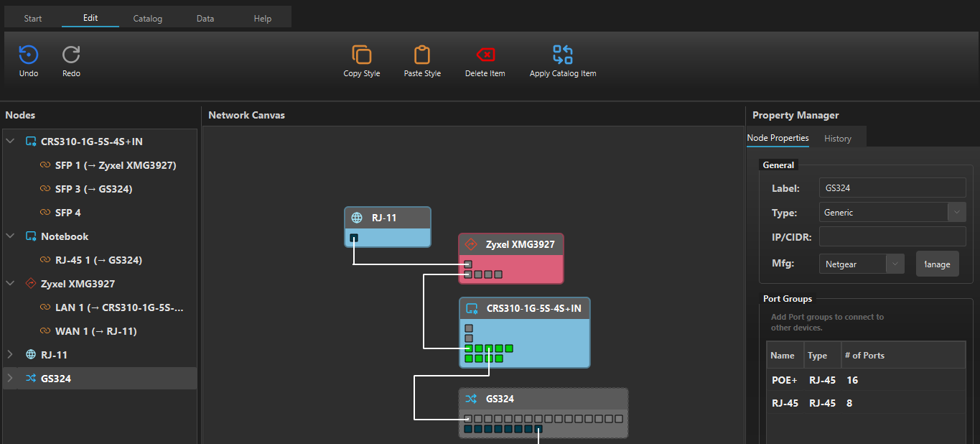The image size is (980, 444).
Task: Open the Data tab
Action: 205,19
